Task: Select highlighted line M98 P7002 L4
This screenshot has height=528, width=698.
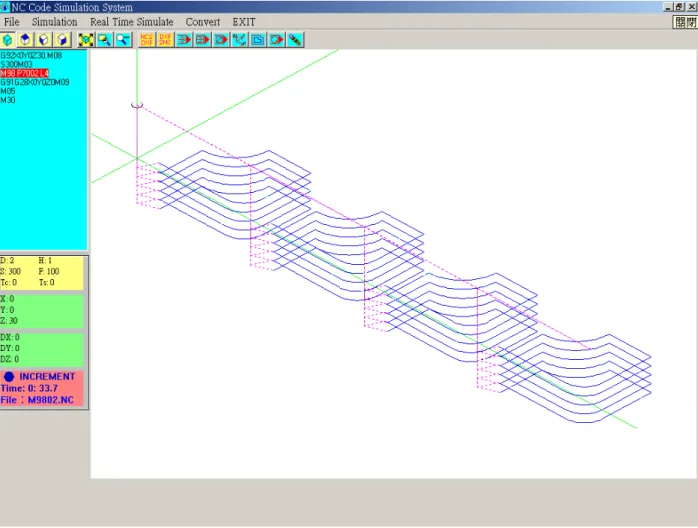Action: tap(24, 73)
